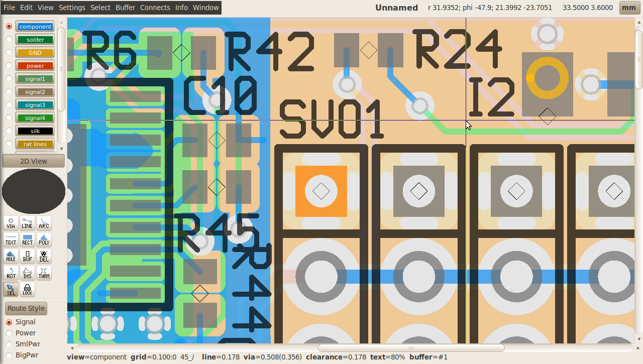Click the Route Style button

[x=26, y=308]
